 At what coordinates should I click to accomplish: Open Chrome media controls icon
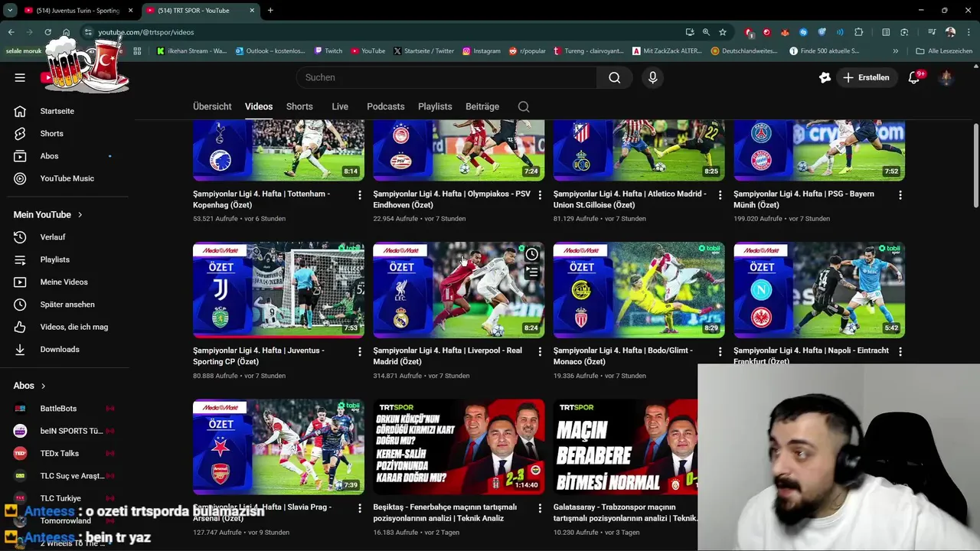pos(932,32)
